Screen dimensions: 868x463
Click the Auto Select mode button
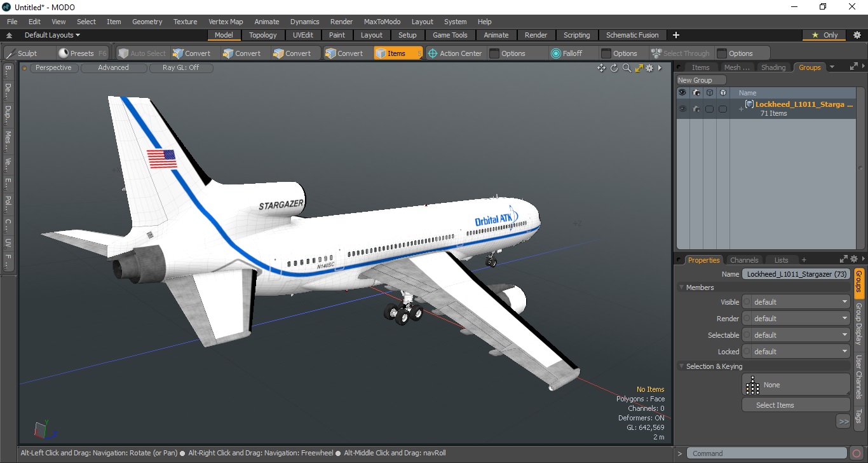click(x=142, y=53)
